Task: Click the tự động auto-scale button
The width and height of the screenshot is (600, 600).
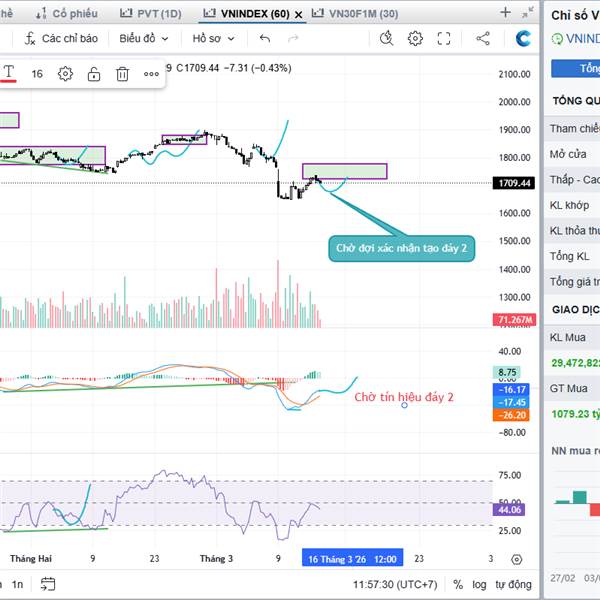Action: pos(513,583)
